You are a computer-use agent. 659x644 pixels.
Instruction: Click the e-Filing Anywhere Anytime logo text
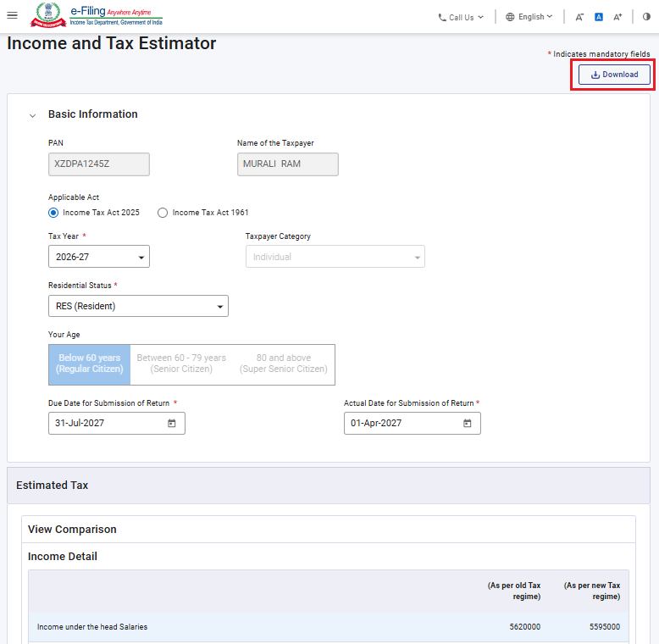116,15
